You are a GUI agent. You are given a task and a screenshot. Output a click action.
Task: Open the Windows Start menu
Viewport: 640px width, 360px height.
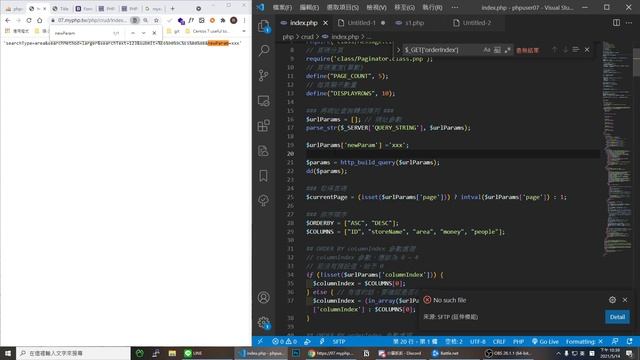(8, 353)
